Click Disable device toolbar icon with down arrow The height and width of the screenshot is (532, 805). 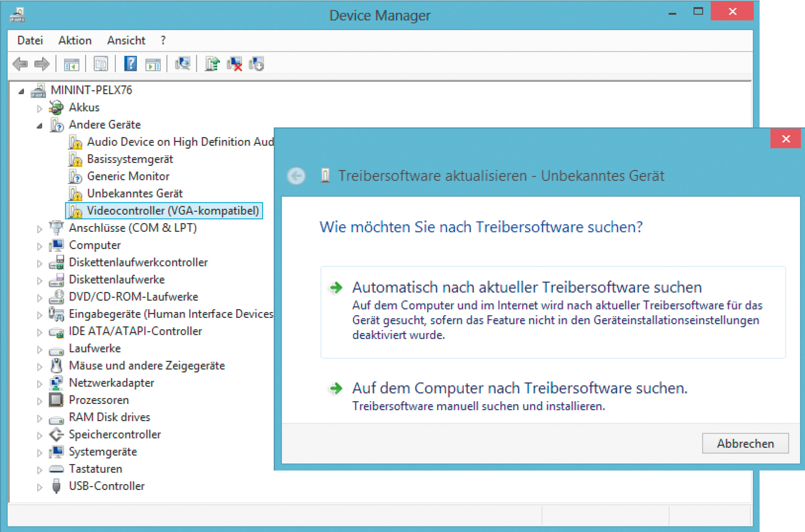[x=256, y=64]
